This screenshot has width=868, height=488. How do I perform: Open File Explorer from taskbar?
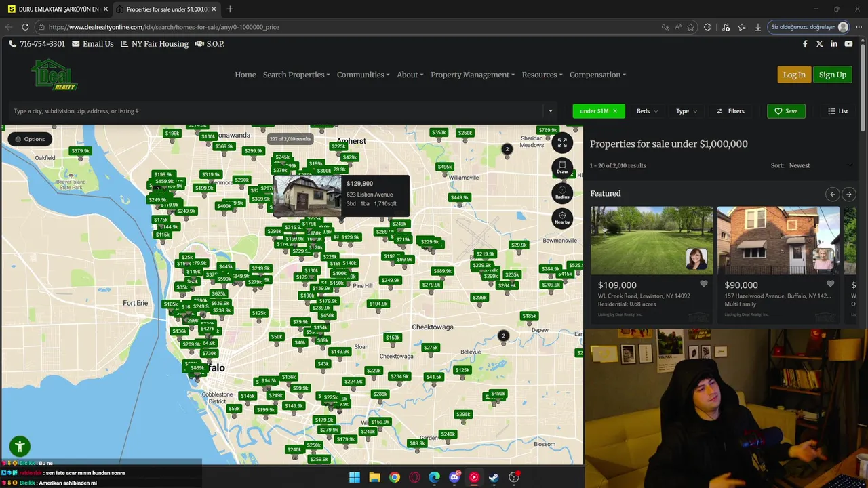coord(374,477)
